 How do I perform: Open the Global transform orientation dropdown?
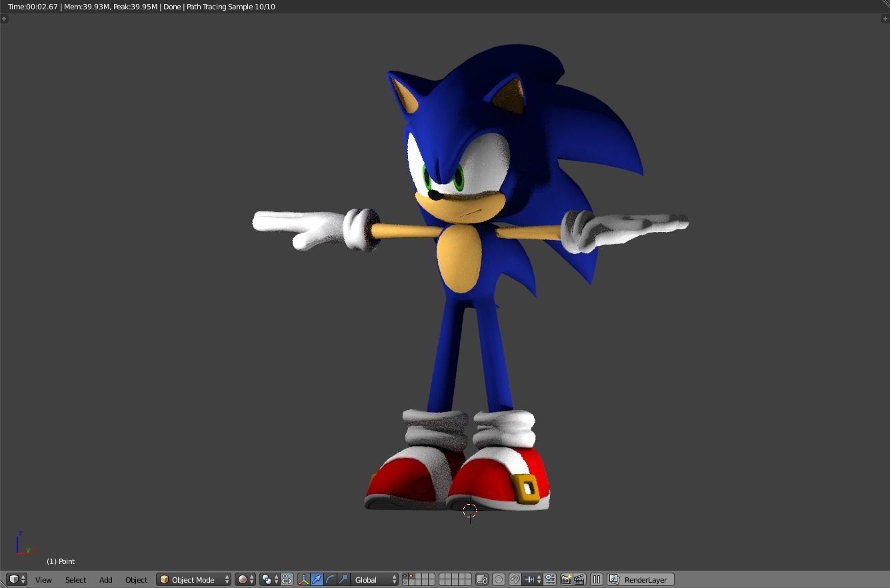pyautogui.click(x=375, y=579)
